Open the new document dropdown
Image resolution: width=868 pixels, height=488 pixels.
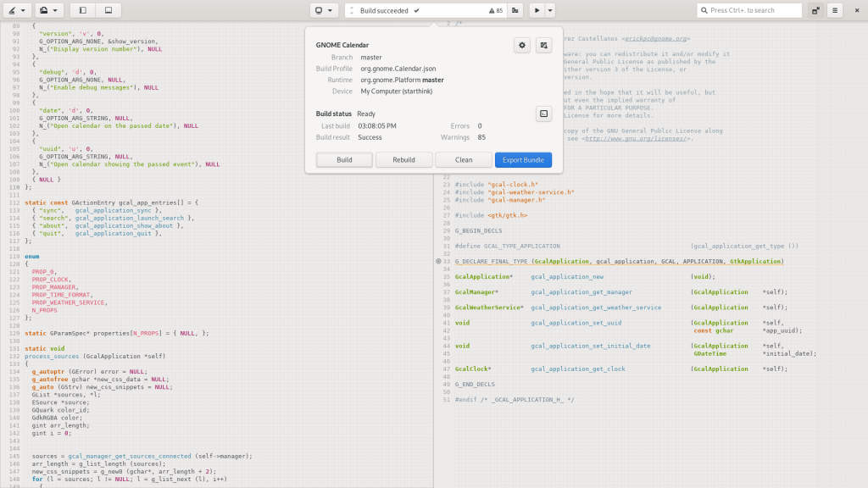[x=48, y=10]
